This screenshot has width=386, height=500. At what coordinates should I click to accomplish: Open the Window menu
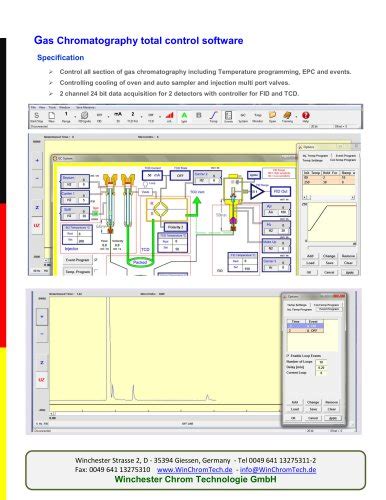[65, 107]
